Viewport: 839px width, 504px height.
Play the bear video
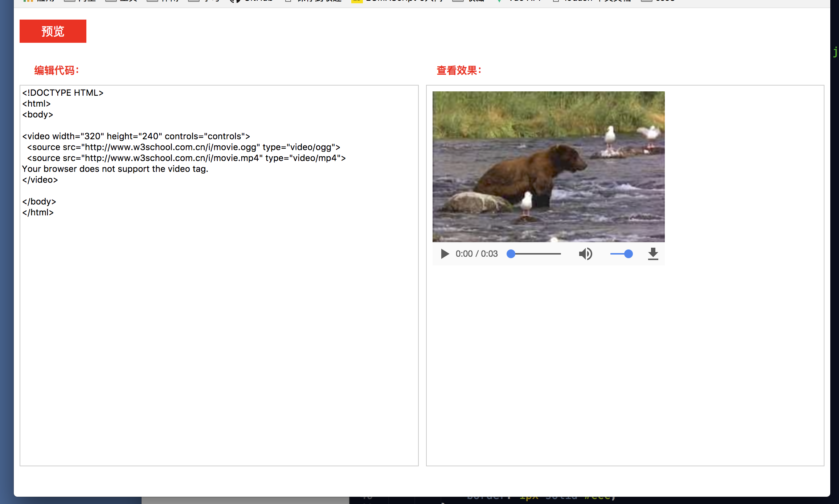coord(445,254)
